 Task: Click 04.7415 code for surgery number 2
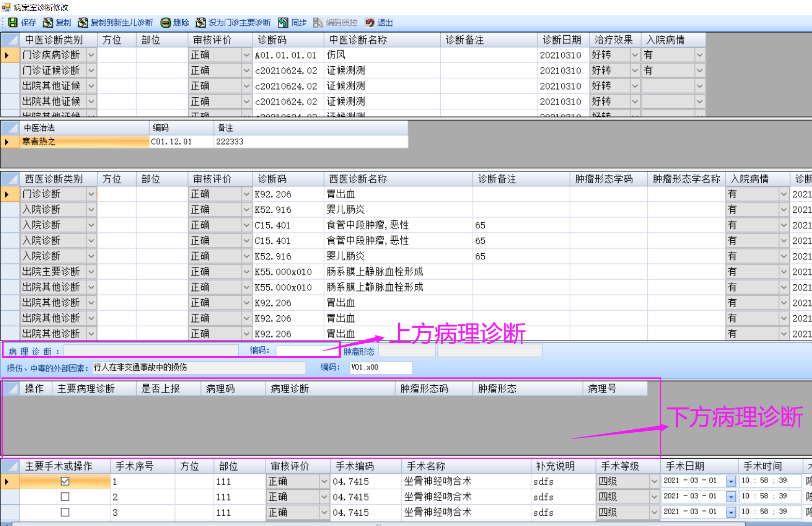[x=366, y=497]
